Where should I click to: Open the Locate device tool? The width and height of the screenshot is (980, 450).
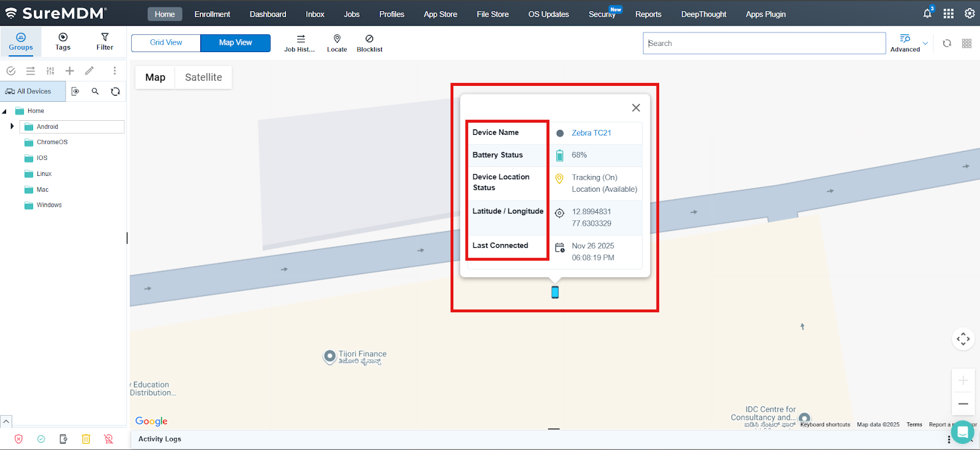pos(336,43)
